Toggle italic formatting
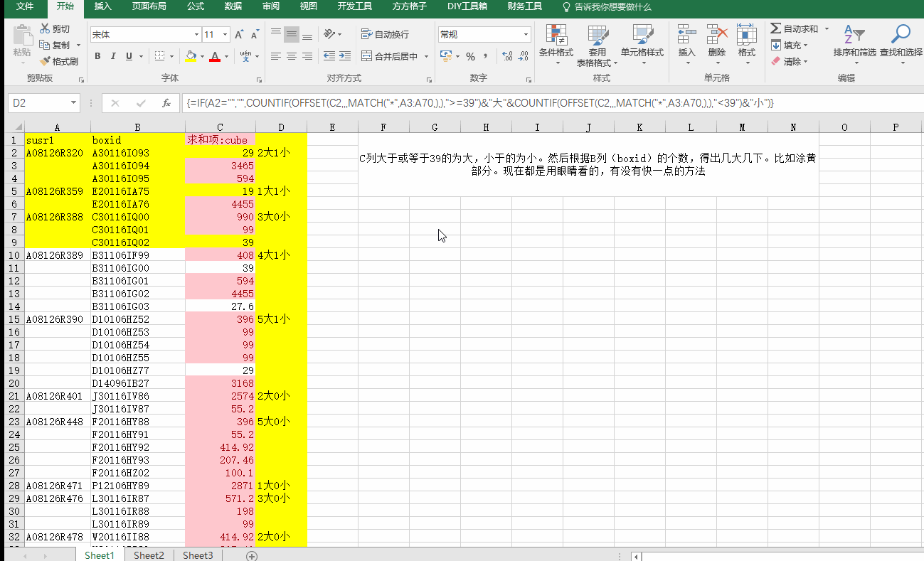Image resolution: width=924 pixels, height=561 pixels. pos(113,56)
